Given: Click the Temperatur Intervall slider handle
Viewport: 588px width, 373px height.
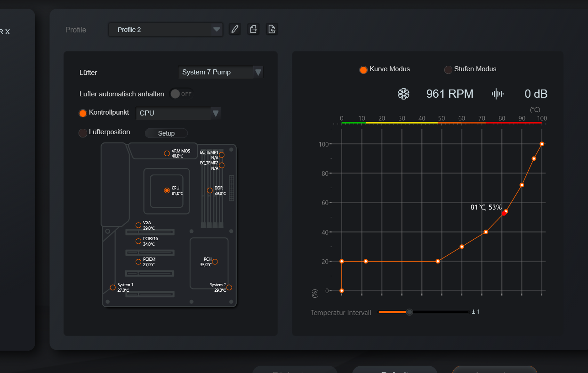Looking at the screenshot, I should (409, 312).
